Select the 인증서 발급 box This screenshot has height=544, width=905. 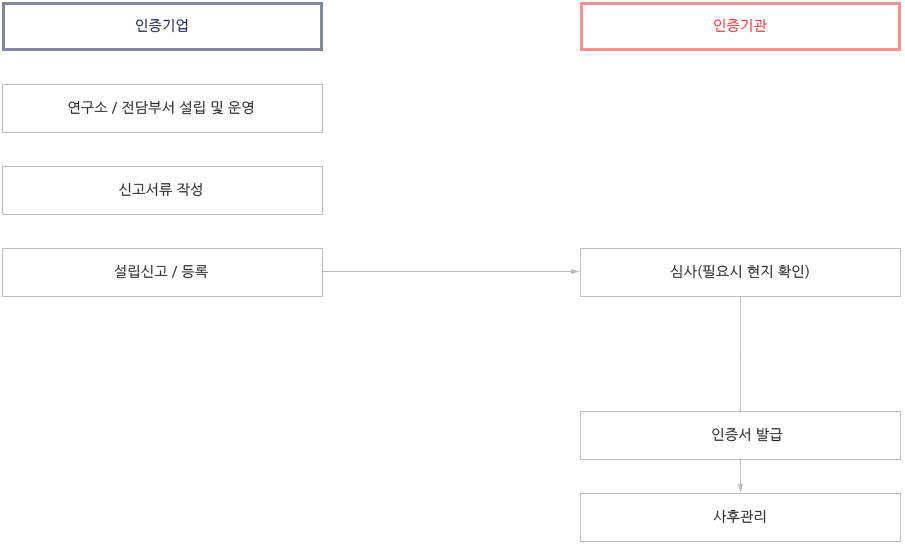[741, 436]
